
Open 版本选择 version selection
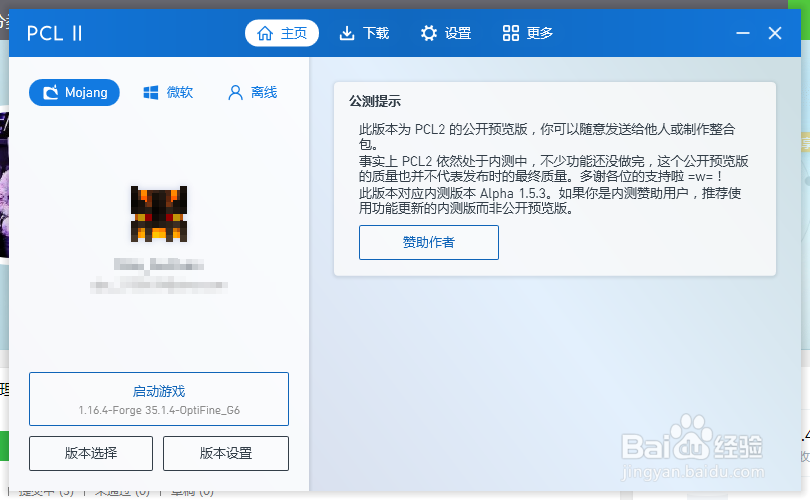point(91,453)
